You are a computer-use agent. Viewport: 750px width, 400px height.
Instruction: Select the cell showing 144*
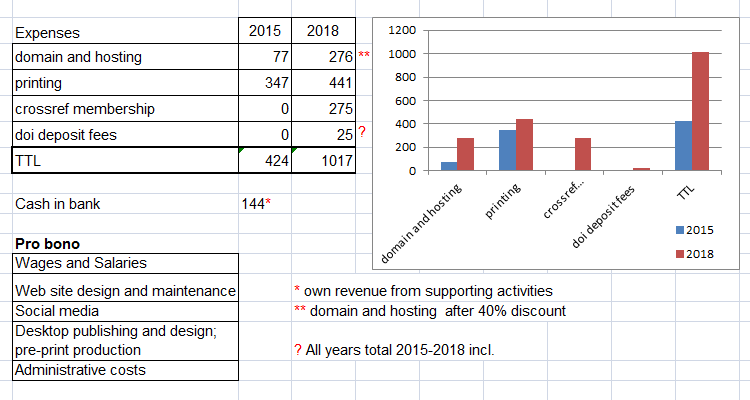click(265, 204)
